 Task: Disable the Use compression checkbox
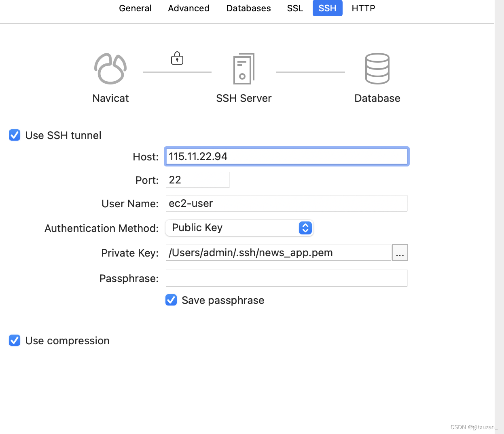15,340
